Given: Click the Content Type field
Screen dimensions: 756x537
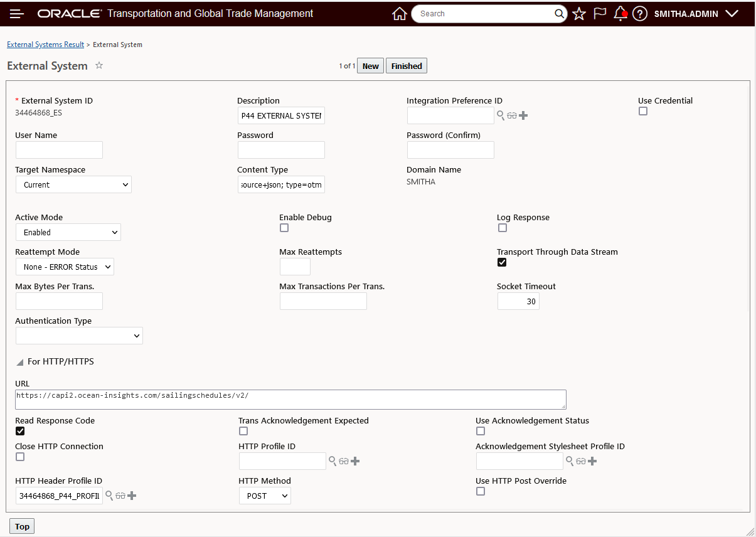Looking at the screenshot, I should tap(281, 184).
